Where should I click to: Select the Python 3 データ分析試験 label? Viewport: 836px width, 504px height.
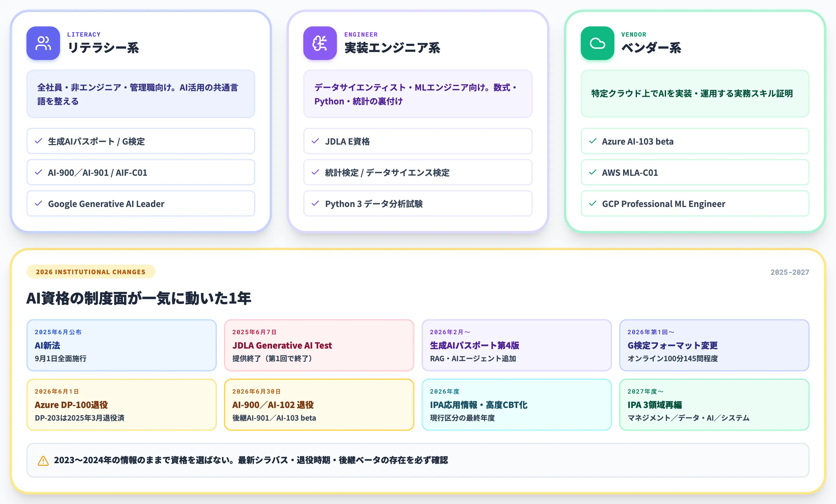374,204
